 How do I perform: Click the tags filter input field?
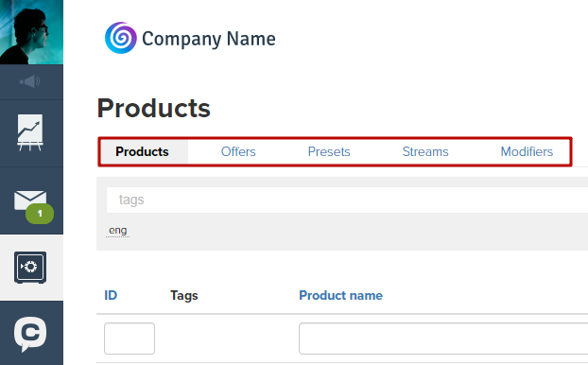pos(347,200)
